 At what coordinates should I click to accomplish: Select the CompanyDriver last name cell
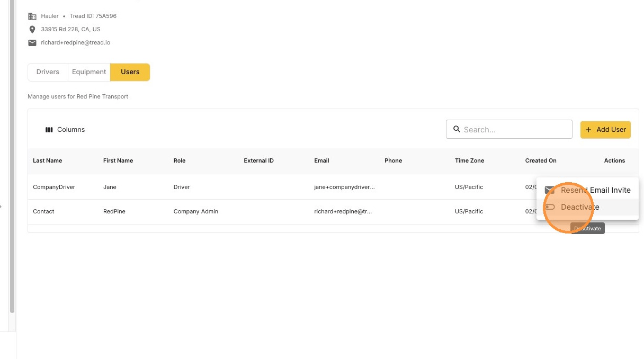coord(54,187)
